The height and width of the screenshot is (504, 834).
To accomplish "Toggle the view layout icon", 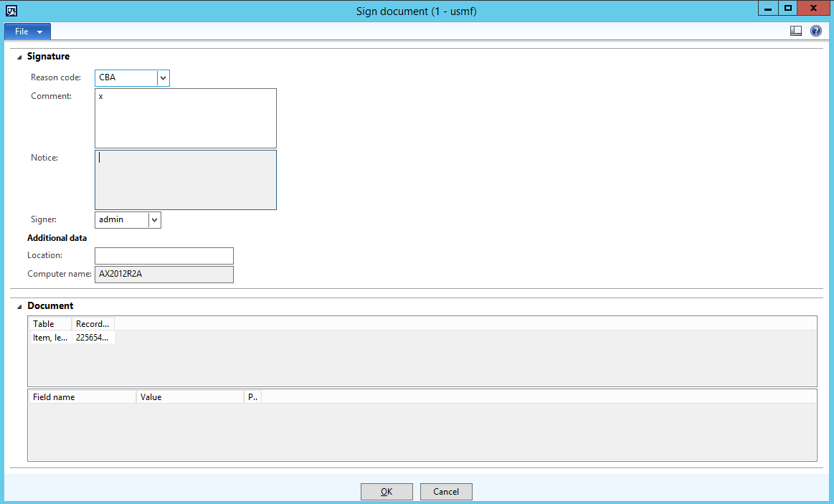I will 796,31.
